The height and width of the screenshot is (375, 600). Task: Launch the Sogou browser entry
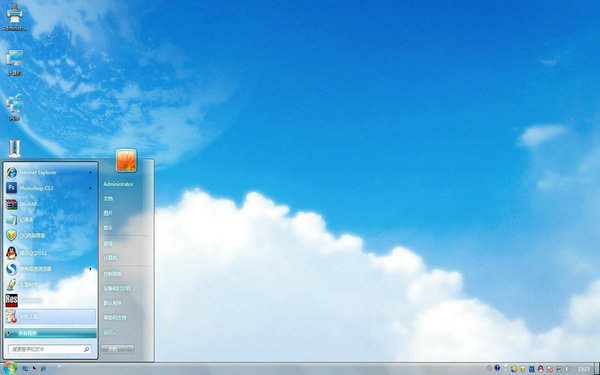click(x=50, y=269)
